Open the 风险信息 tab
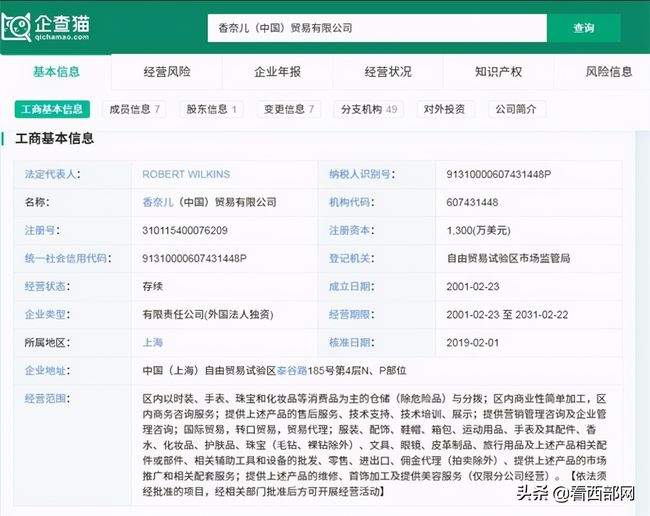Image resolution: width=650 pixels, height=516 pixels. click(609, 72)
